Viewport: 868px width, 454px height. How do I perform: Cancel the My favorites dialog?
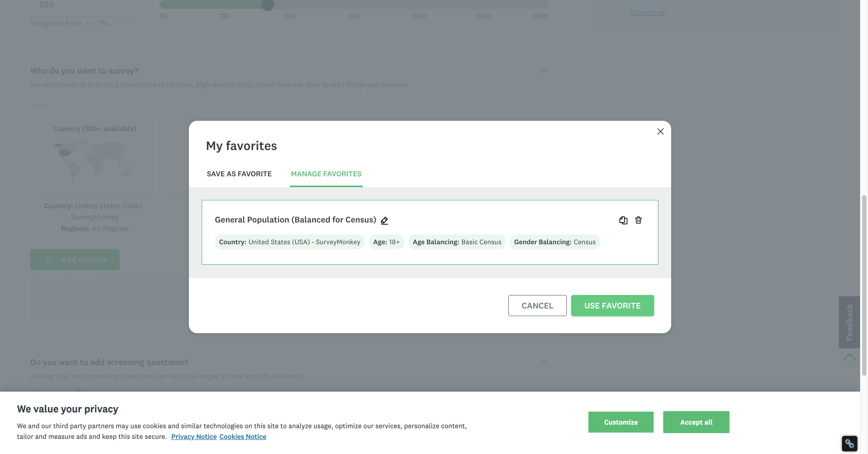click(x=537, y=306)
